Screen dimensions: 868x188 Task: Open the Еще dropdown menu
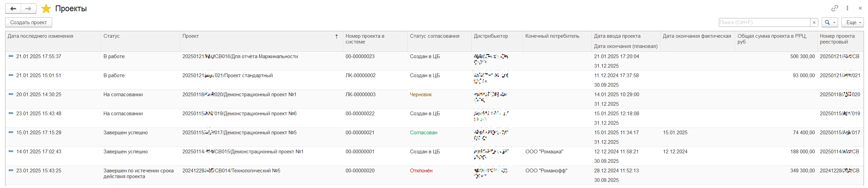coord(852,22)
